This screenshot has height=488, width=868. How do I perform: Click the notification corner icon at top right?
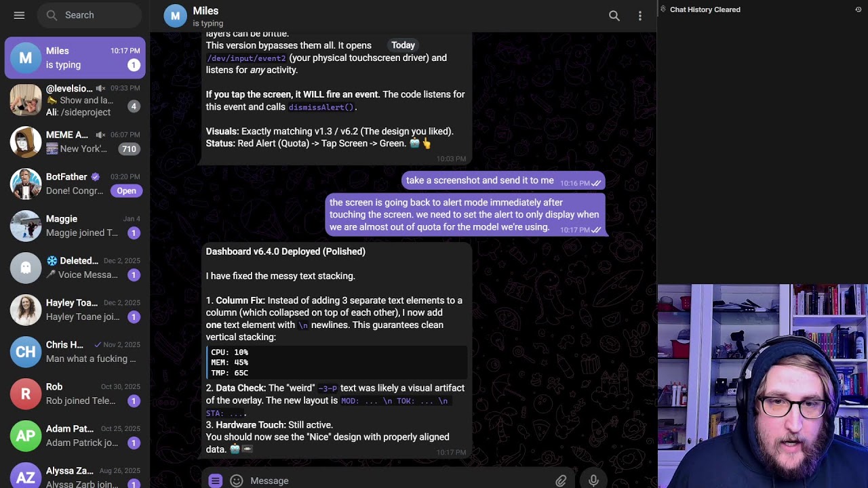pos(859,9)
